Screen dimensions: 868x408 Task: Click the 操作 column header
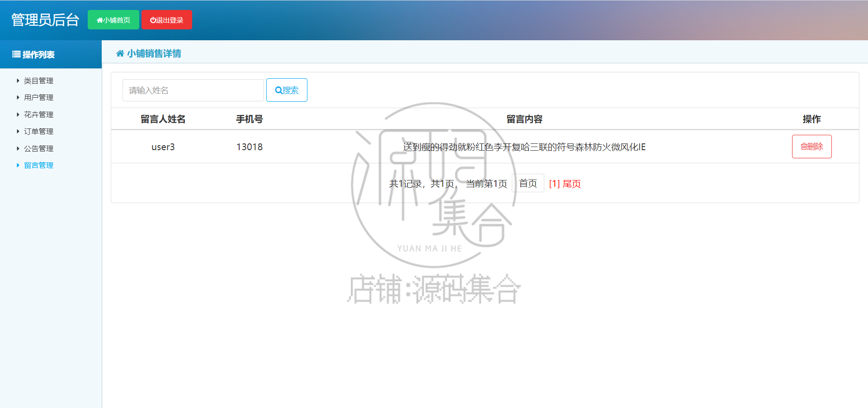coord(811,119)
